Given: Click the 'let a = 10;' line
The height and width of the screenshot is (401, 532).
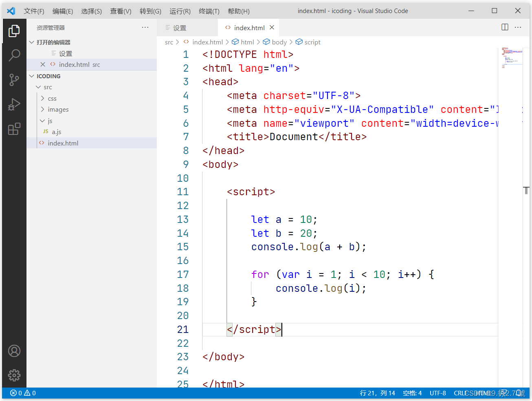Looking at the screenshot, I should [x=284, y=219].
